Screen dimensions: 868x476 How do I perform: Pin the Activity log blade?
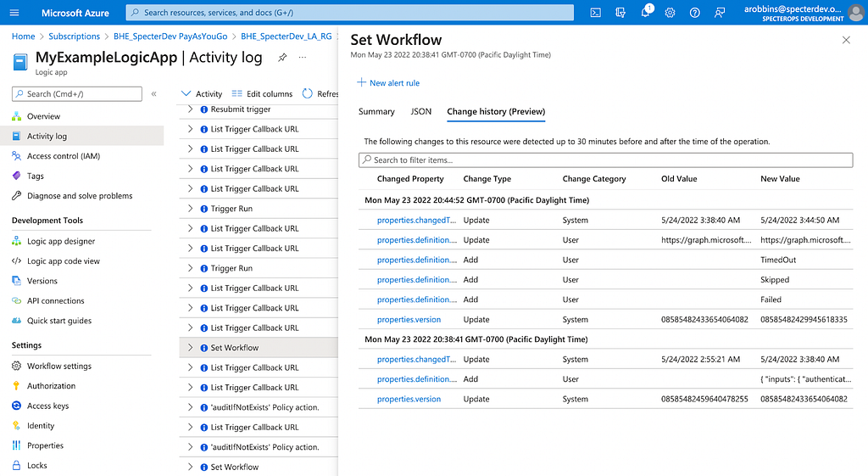click(x=282, y=57)
